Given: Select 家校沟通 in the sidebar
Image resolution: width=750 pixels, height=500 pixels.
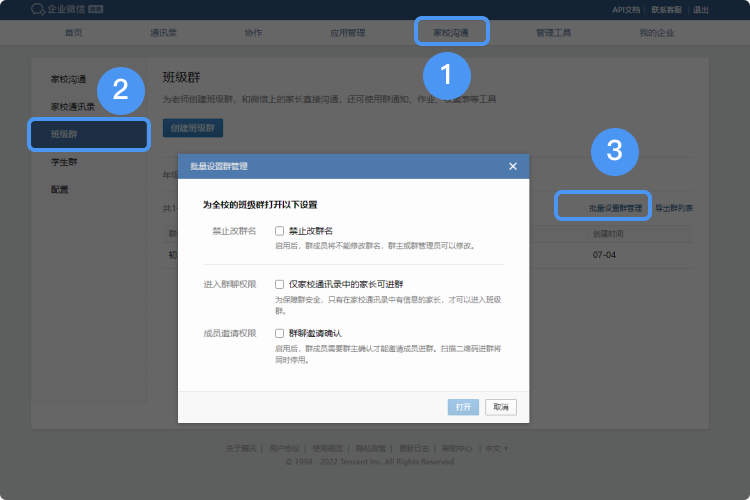Looking at the screenshot, I should point(68,79).
